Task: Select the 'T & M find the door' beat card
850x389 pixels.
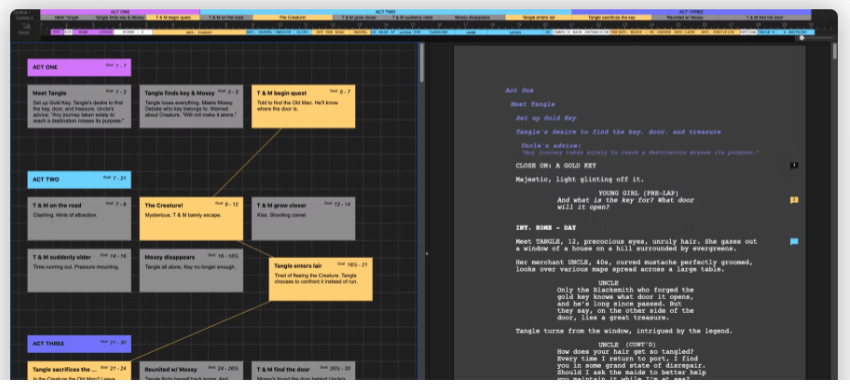Action: click(304, 371)
